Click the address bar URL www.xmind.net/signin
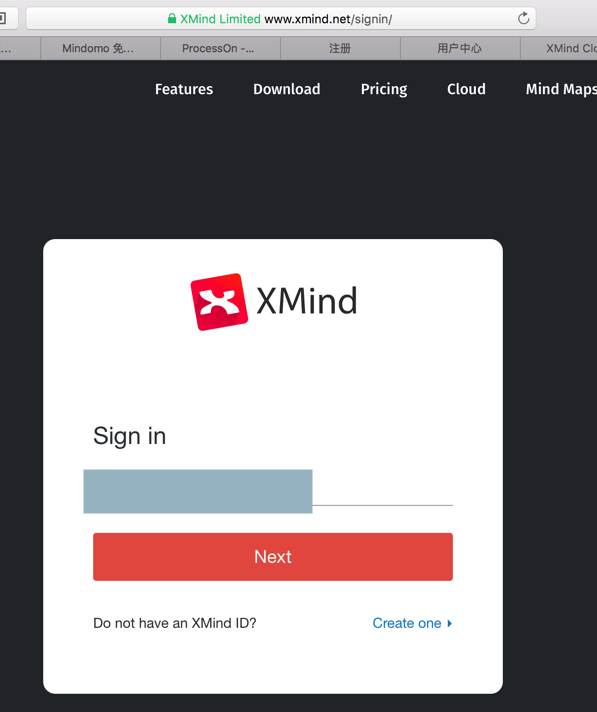597x712 pixels. (x=328, y=19)
